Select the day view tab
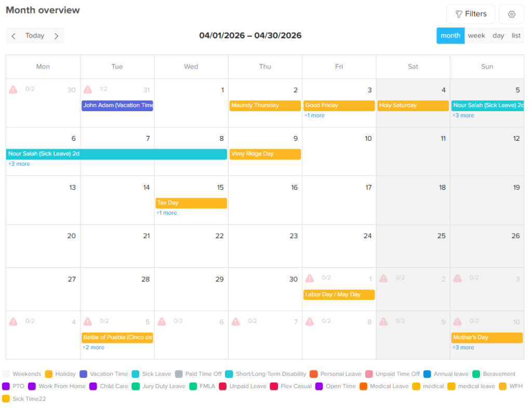Image resolution: width=532 pixels, height=409 pixels. 498,36
